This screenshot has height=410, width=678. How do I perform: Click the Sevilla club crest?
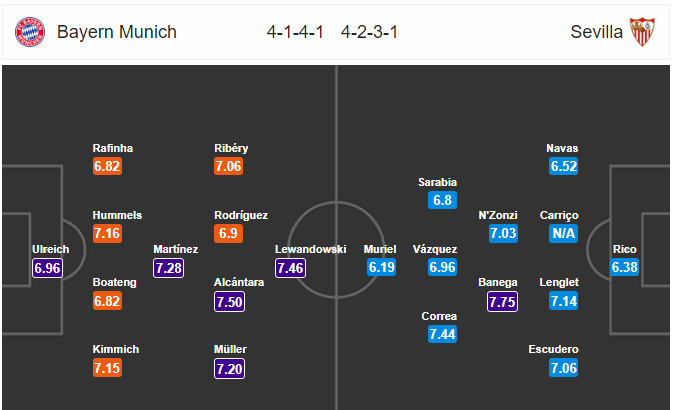(642, 32)
